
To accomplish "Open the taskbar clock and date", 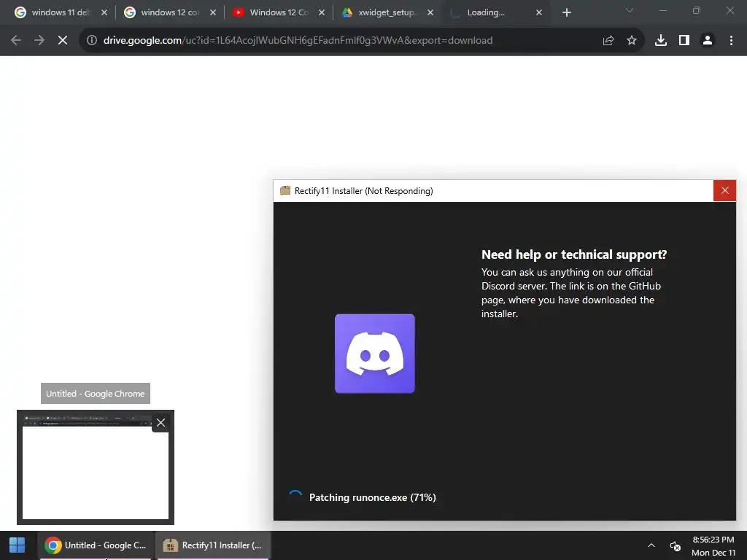I will [713, 545].
